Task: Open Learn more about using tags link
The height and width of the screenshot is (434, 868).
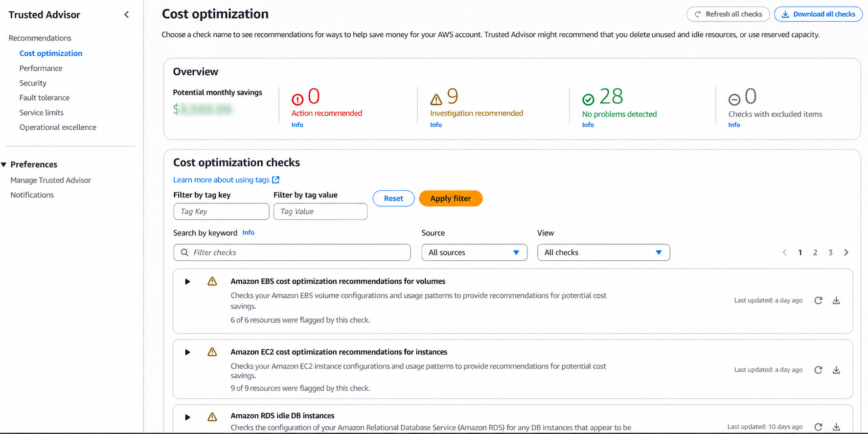Action: click(x=221, y=180)
